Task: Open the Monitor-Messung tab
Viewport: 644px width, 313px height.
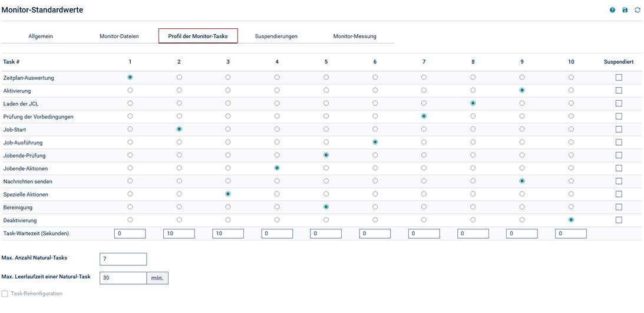Action: point(355,36)
